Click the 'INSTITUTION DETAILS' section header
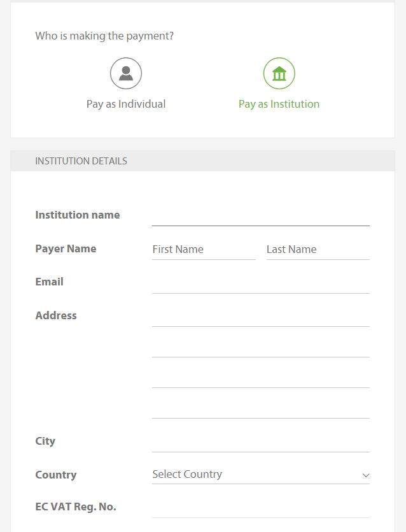Screen dimensions: 406x532 (81, 161)
